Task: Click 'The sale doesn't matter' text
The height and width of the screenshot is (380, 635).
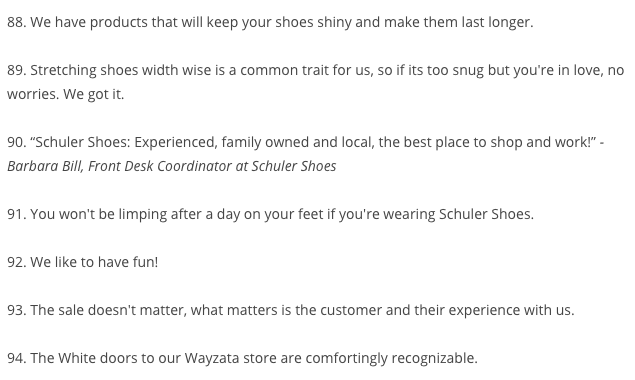Action: pos(109,310)
